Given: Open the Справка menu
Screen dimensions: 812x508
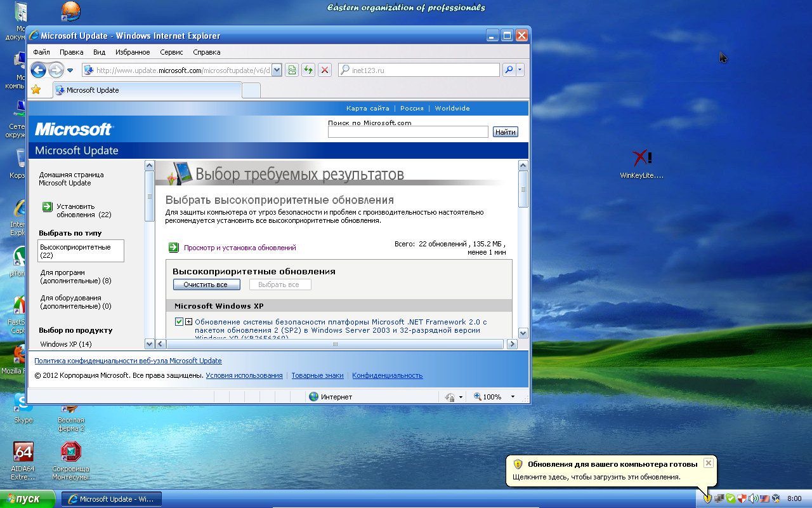Looking at the screenshot, I should (x=207, y=52).
